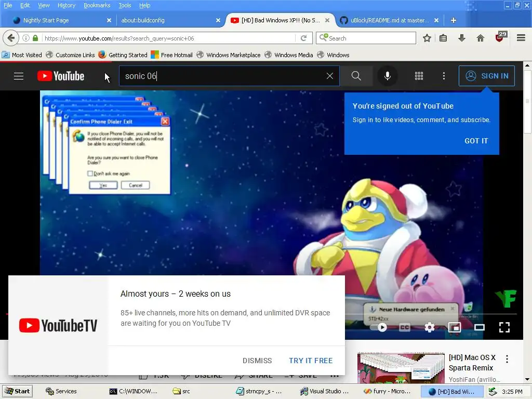532x399 pixels.
Task: Click the YouTube search magnifier button
Action: 356,76
